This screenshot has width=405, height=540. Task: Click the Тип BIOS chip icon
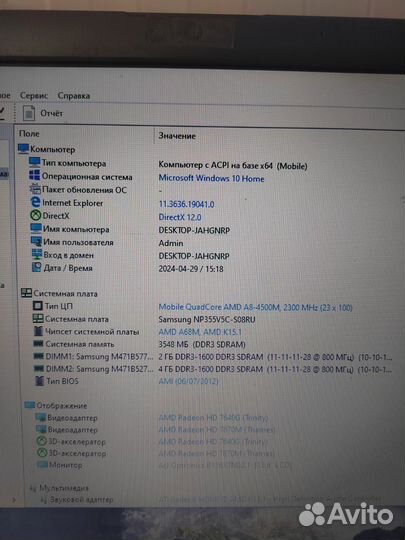40,381
